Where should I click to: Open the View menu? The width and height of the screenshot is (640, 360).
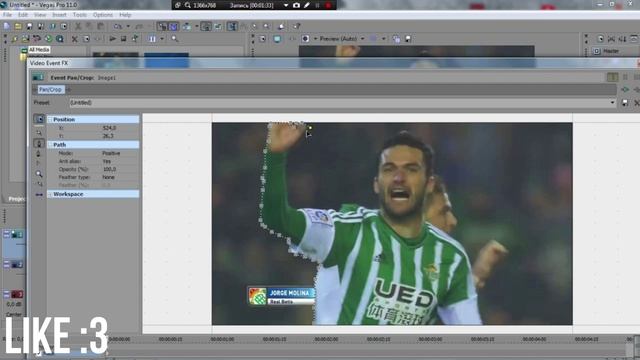point(40,15)
